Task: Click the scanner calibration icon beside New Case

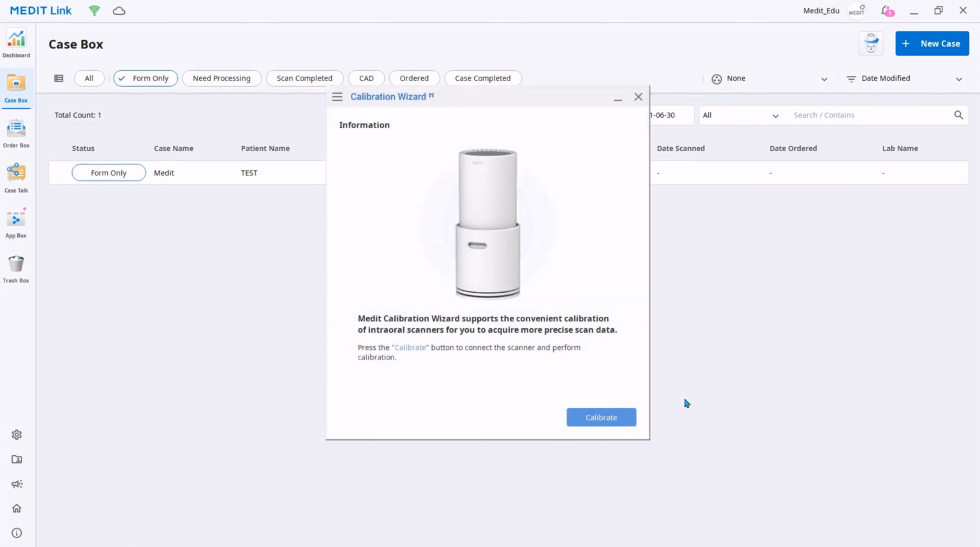Action: click(871, 43)
